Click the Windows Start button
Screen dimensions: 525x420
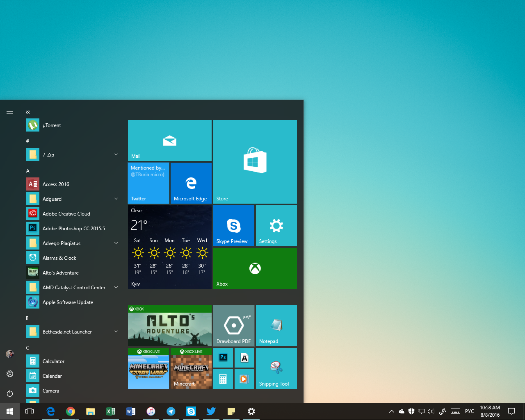point(10,411)
